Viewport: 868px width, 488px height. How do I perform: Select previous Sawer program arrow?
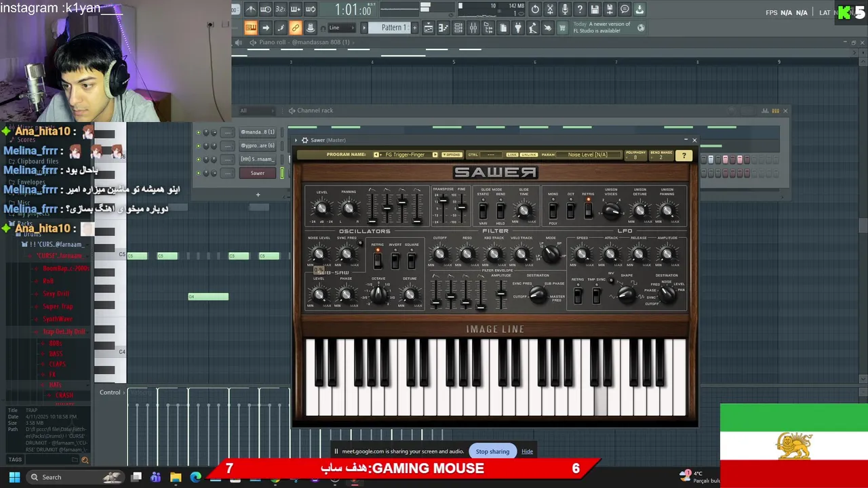coord(377,155)
